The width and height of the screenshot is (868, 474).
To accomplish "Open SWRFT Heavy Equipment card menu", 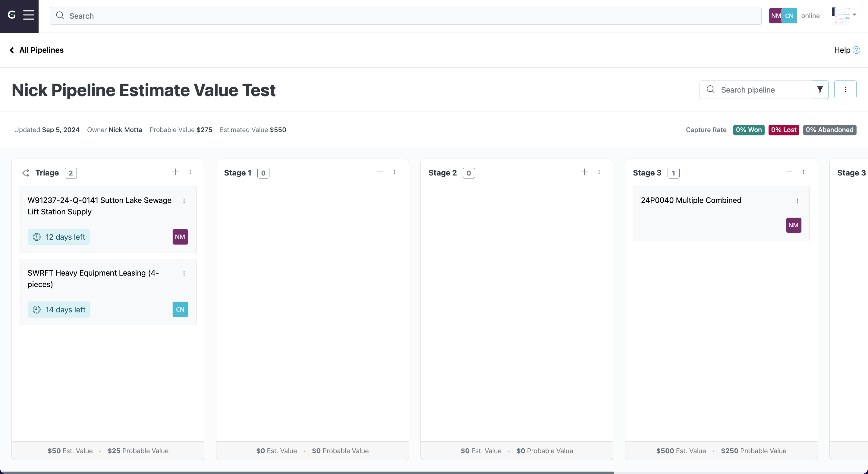I will click(184, 273).
